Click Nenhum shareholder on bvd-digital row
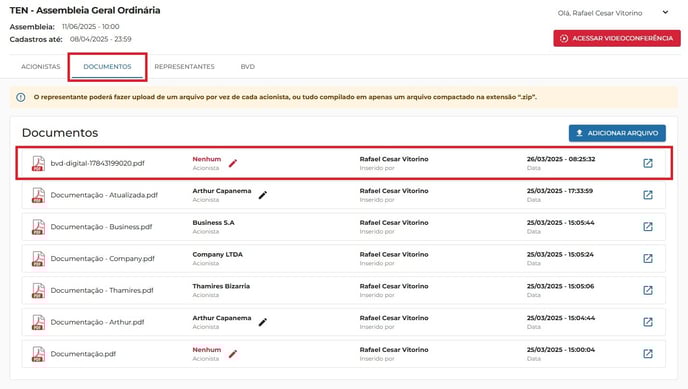 (x=207, y=159)
